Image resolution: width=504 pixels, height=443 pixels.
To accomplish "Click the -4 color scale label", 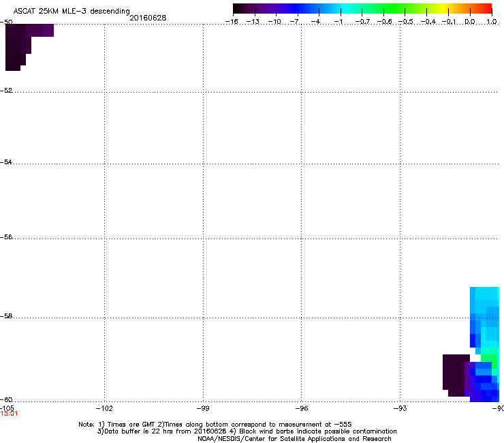I will [316, 22].
